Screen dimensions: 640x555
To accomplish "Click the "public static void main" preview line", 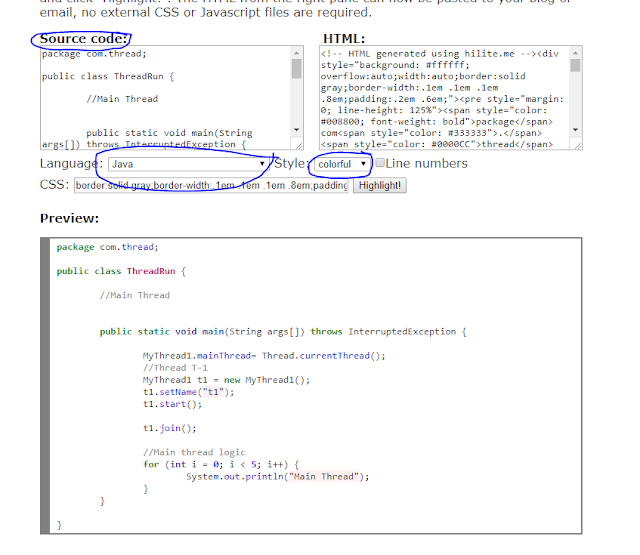I will 283,332.
